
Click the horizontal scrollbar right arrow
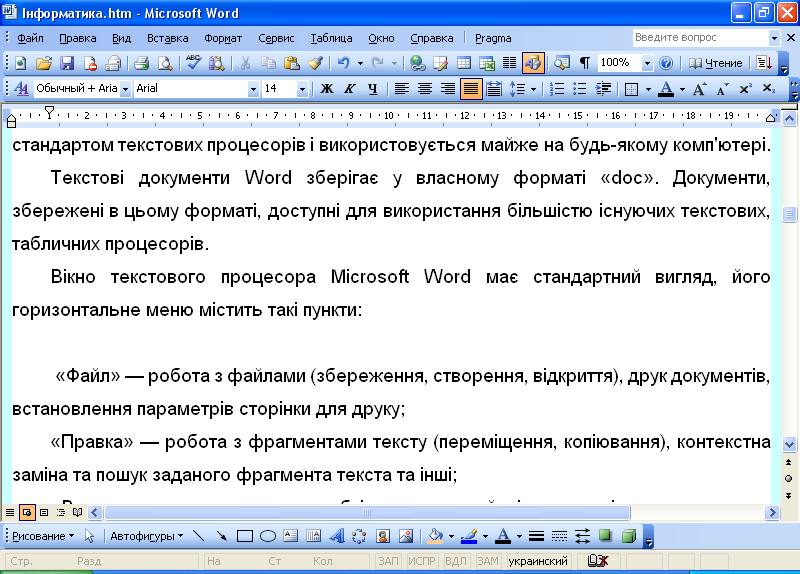coord(772,512)
